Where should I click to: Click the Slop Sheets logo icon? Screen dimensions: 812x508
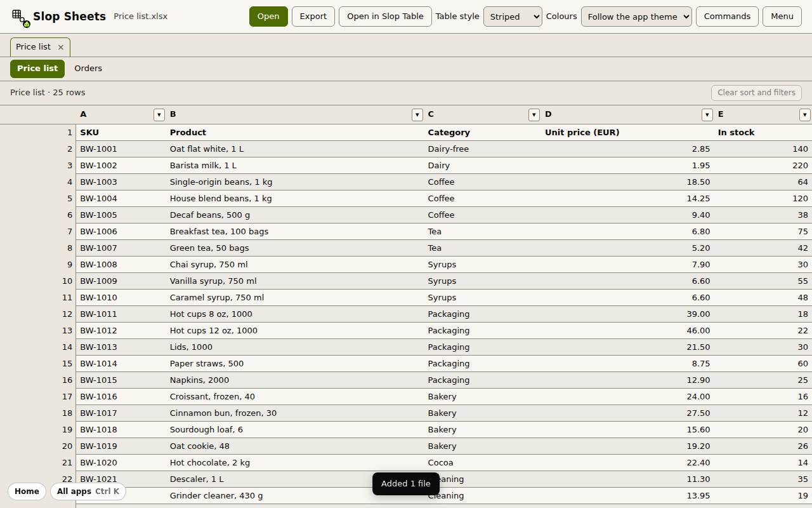point(21,18)
